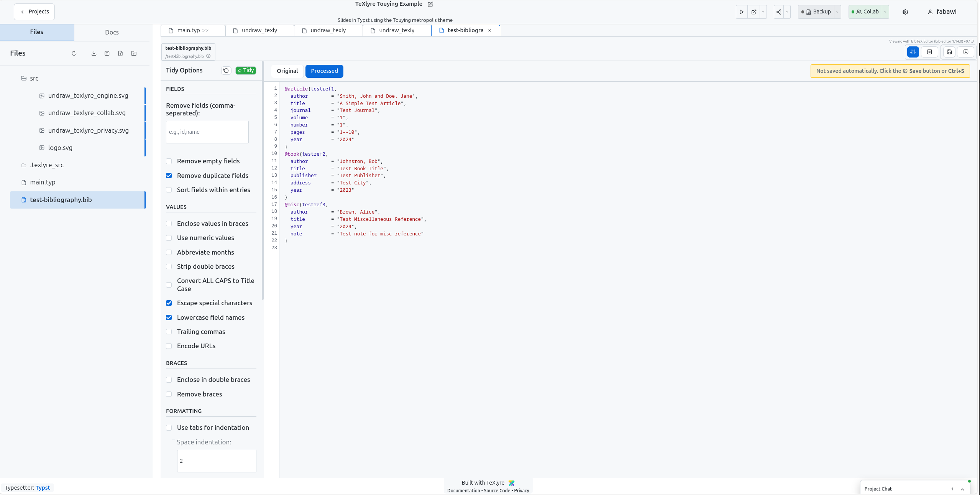Refresh the file tree

[74, 53]
